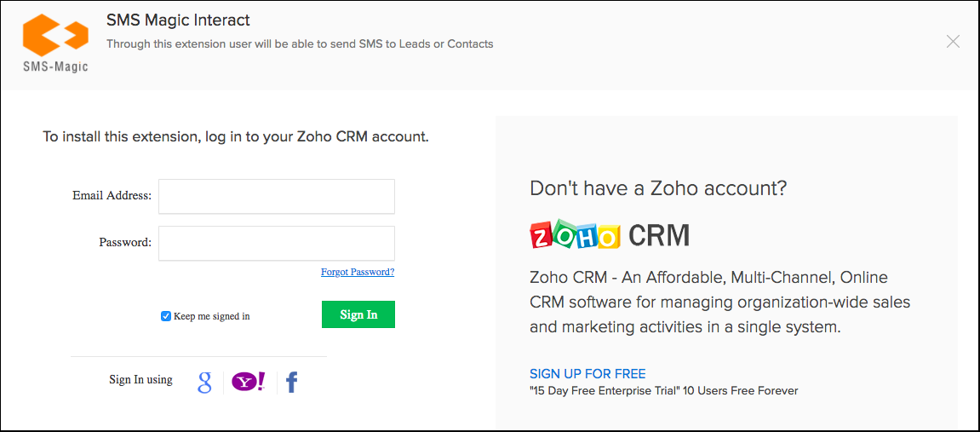This screenshot has height=432, width=980.
Task: Choose the Facebook sign-in icon
Action: point(292,382)
